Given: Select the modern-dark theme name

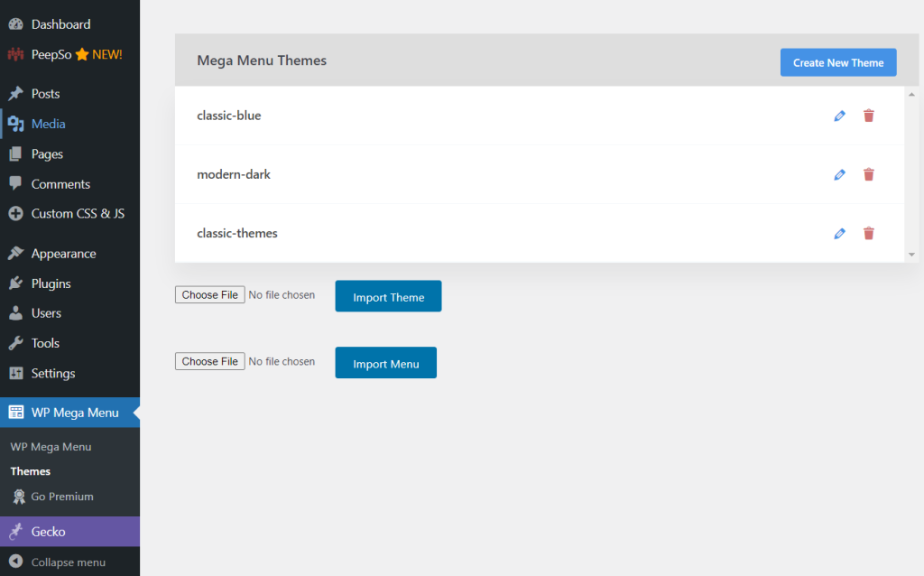Looking at the screenshot, I should tap(234, 174).
